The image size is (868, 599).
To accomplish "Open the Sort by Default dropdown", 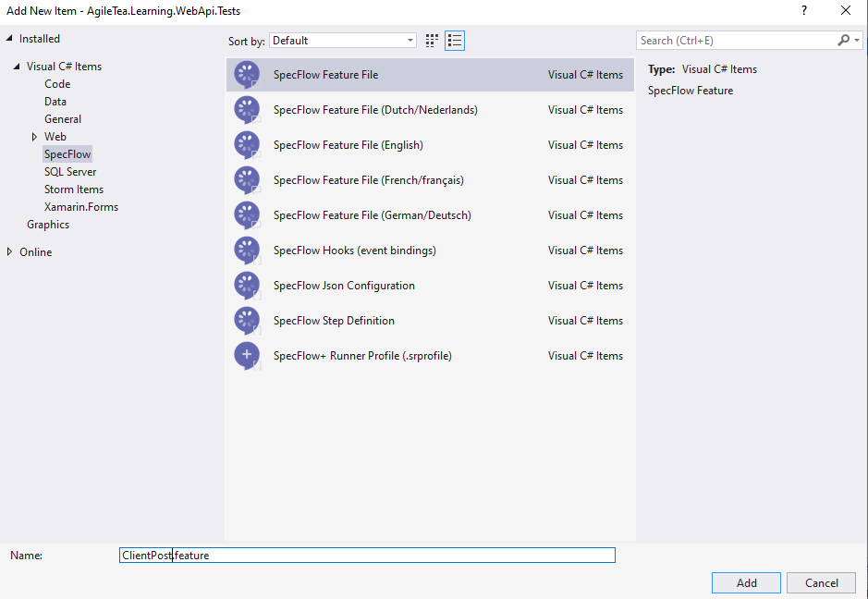I will click(343, 41).
